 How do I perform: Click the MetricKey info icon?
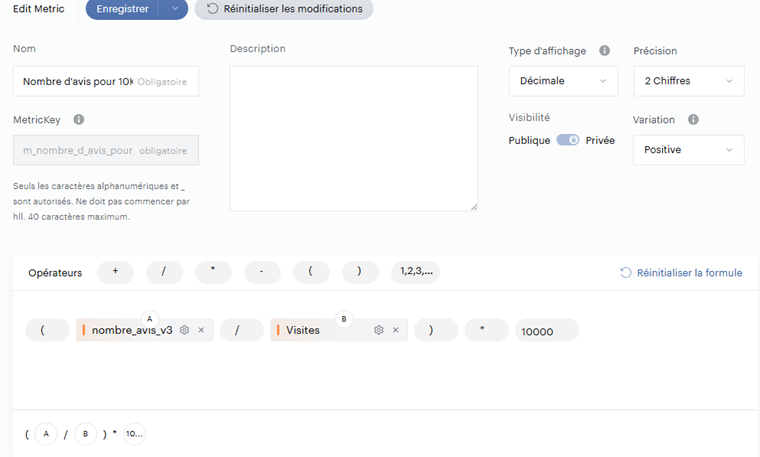pyautogui.click(x=79, y=120)
